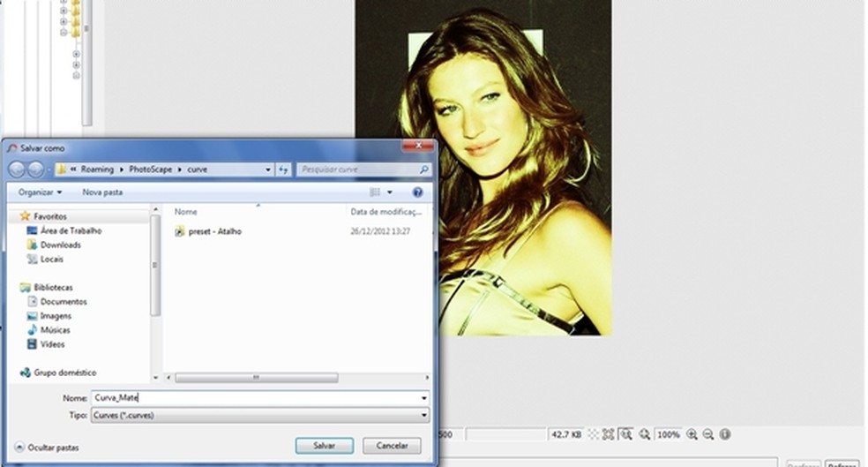Change view with the view-mode icon
Image resolution: width=868 pixels, height=467 pixels.
(375, 192)
